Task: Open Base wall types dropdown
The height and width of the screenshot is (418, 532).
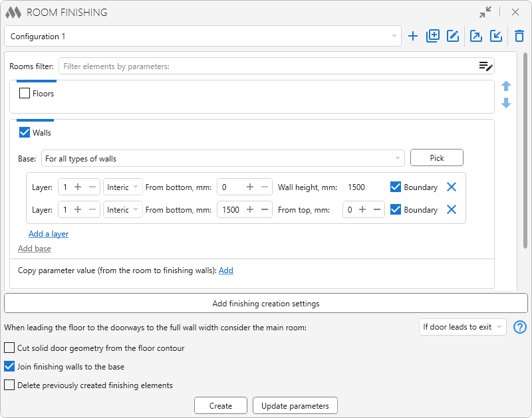Action: coord(223,158)
